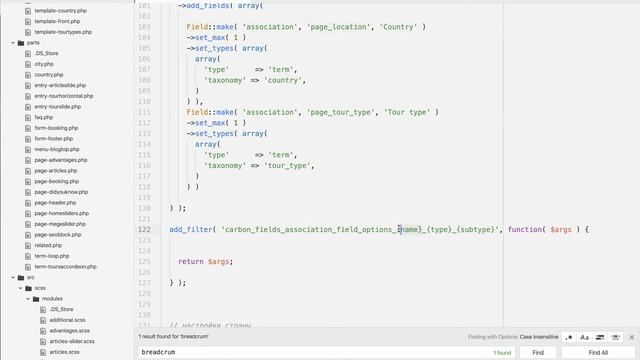Click the page-header.php file icon
Screen dimensions: 640x360
tap(28, 202)
